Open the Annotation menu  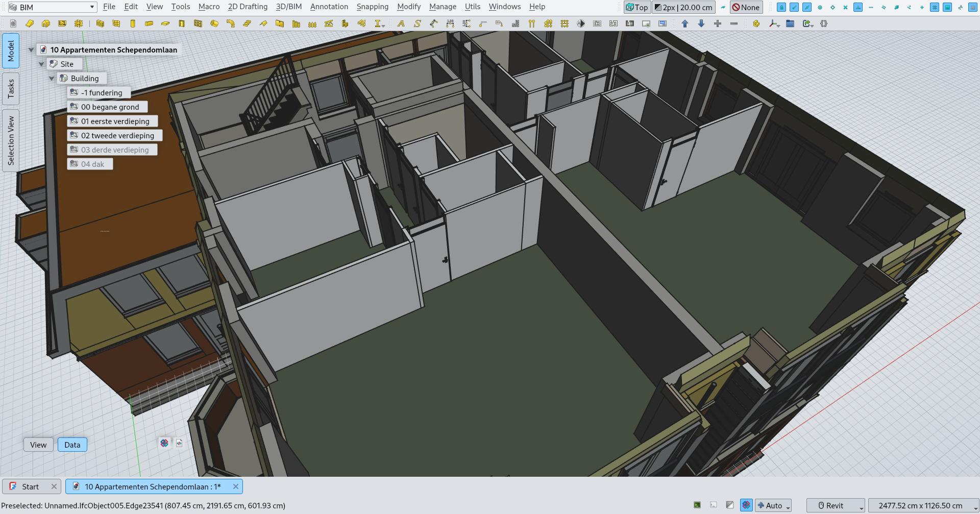(x=329, y=7)
